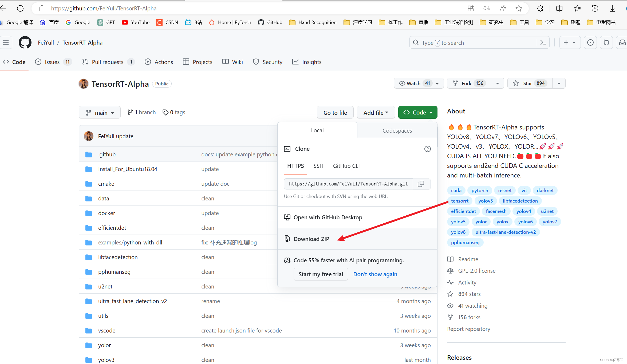Open the issues header icon
The image size is (627, 364).
pyautogui.click(x=590, y=43)
